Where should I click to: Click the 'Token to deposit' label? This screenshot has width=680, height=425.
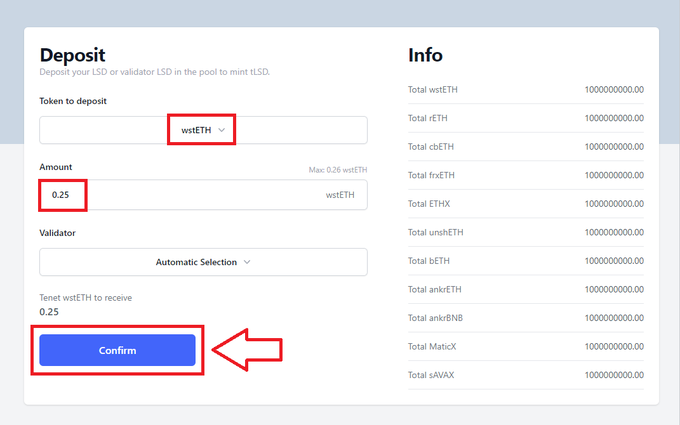(x=73, y=101)
